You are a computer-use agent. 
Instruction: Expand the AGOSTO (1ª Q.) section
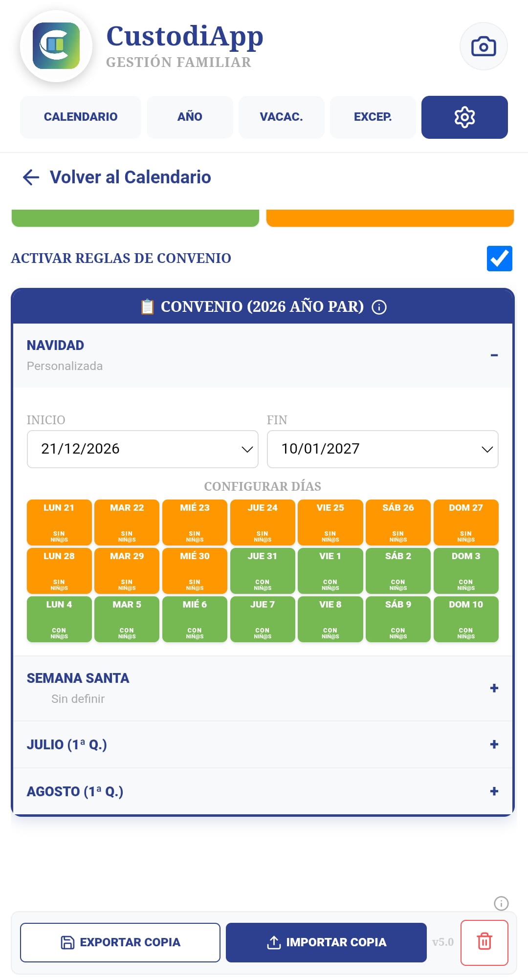pos(494,791)
